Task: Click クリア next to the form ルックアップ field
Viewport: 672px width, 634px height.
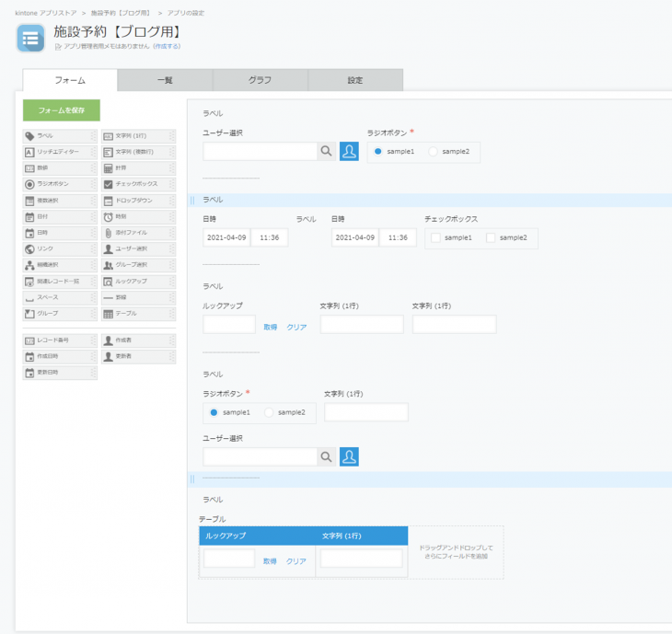Action: pyautogui.click(x=296, y=328)
